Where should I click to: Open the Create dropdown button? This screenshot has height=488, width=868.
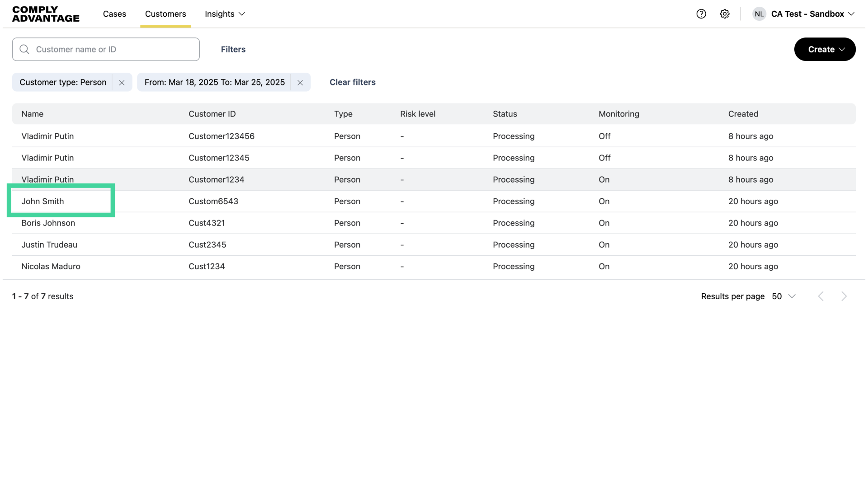click(x=825, y=49)
